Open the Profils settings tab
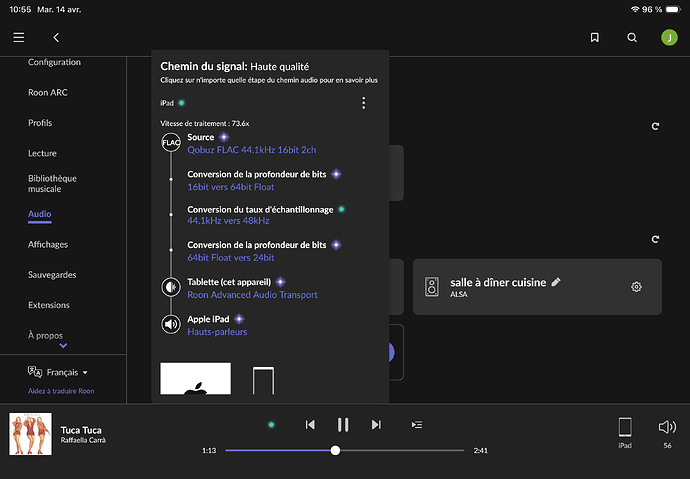Image resolution: width=690 pixels, height=479 pixels. pyautogui.click(x=40, y=123)
